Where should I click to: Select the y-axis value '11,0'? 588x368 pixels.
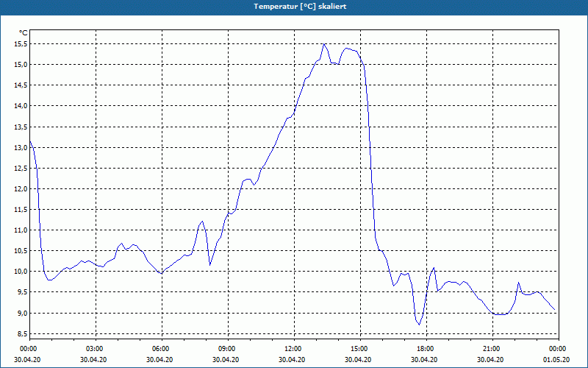[x=21, y=230]
